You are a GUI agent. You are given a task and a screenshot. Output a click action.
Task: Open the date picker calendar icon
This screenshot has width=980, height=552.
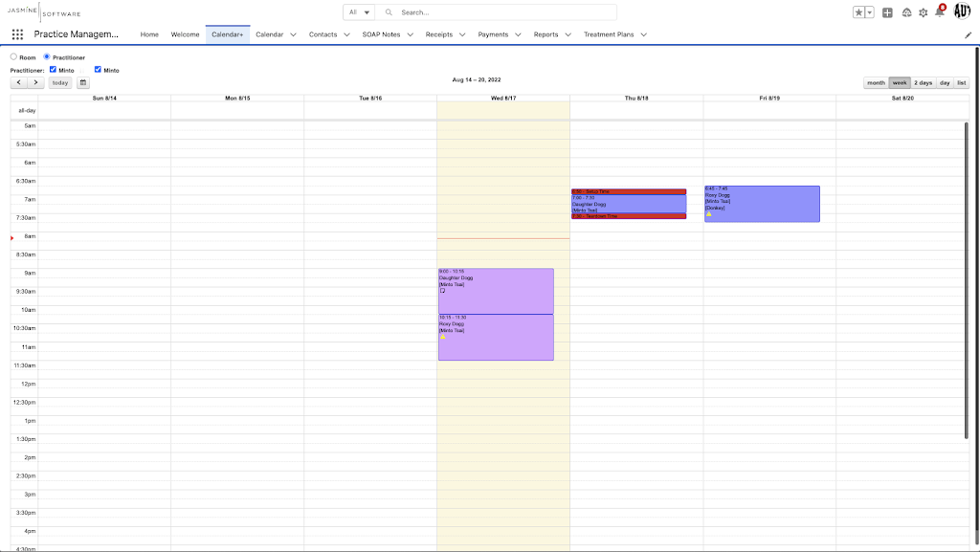pyautogui.click(x=83, y=82)
